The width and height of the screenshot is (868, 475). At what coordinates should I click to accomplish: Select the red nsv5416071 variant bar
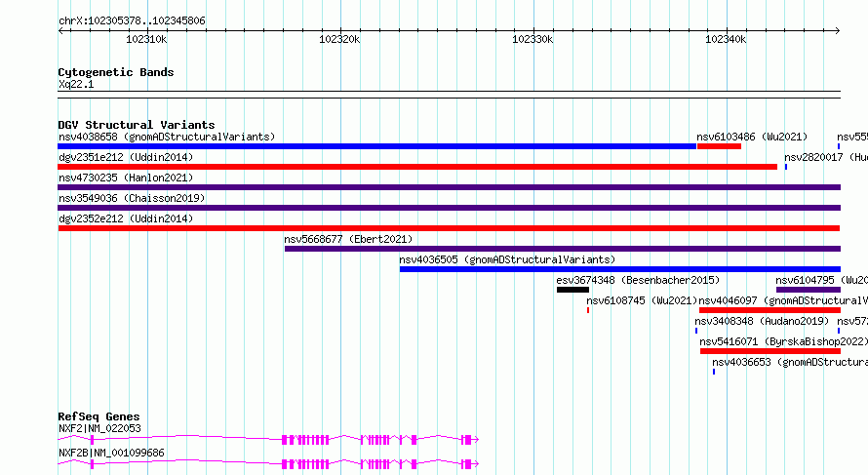pyautogui.click(x=770, y=351)
